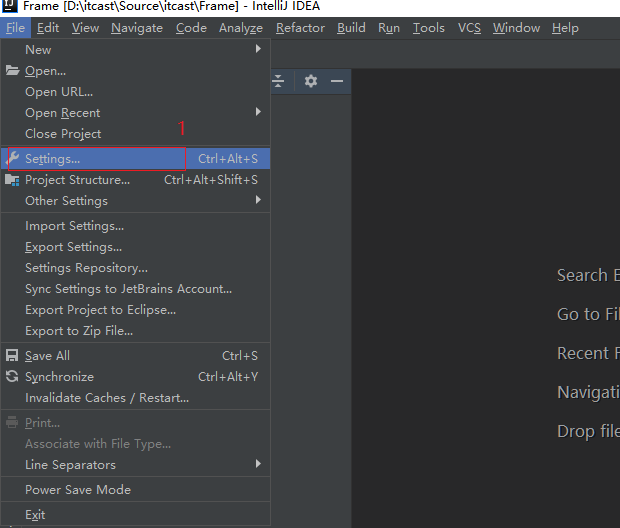The width and height of the screenshot is (620, 528).
Task: Click the collapse all icon in the panel header
Action: (279, 81)
